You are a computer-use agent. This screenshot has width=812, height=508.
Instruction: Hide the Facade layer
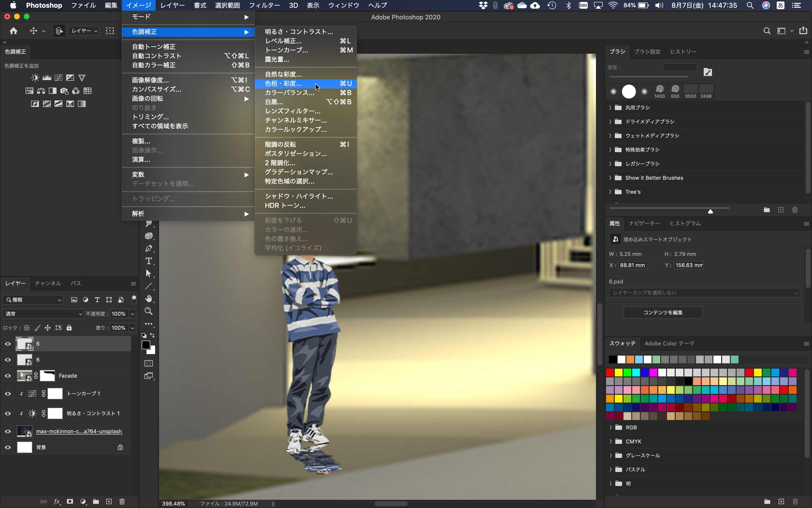pyautogui.click(x=8, y=376)
